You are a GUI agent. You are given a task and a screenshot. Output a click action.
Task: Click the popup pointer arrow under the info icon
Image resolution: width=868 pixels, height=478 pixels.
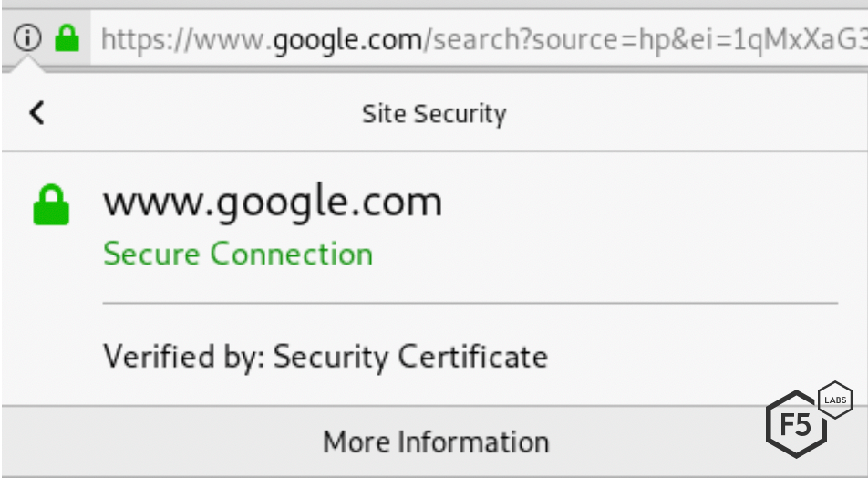click(29, 66)
